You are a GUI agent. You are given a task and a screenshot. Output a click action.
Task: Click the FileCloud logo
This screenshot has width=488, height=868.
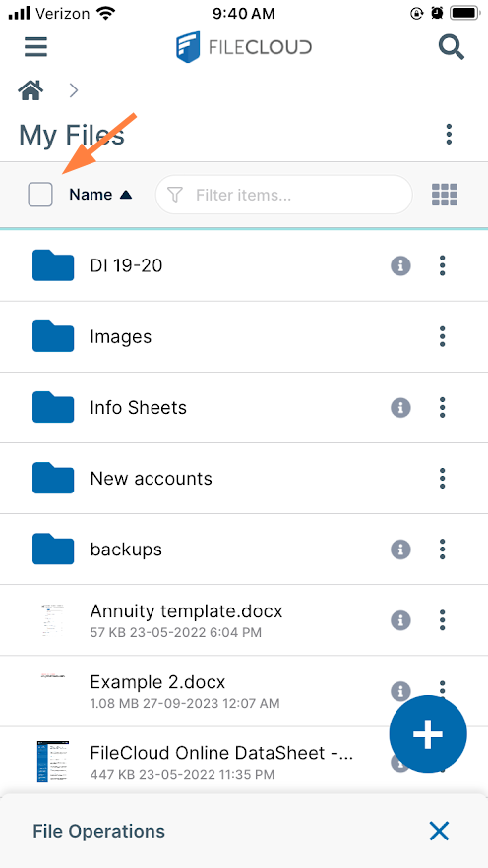(244, 47)
